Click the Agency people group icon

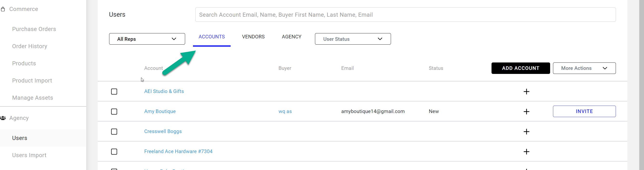coord(3,118)
